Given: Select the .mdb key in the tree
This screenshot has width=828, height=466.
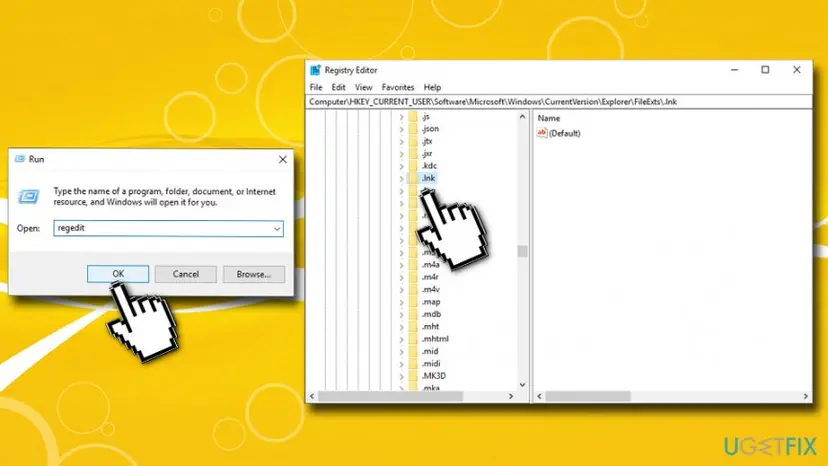Looking at the screenshot, I should pos(431,314).
